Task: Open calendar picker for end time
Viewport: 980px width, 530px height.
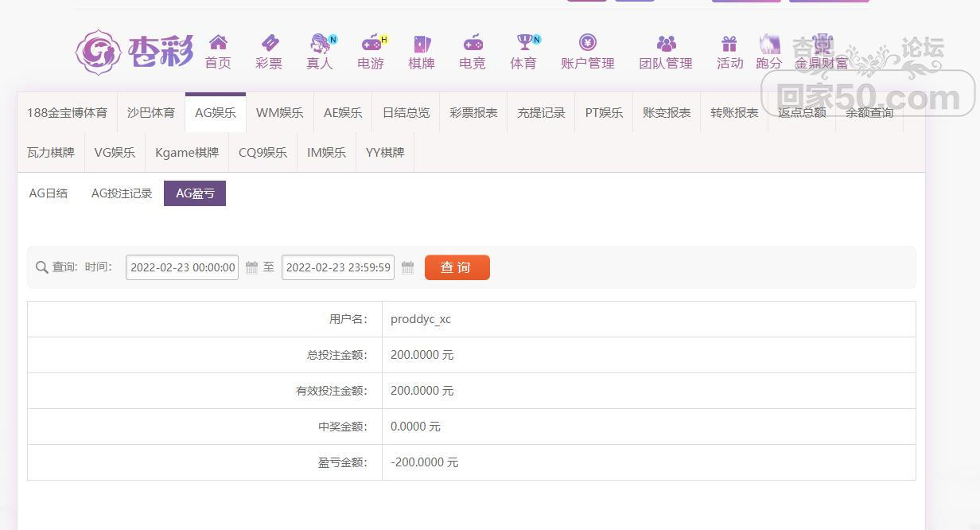Action: [x=407, y=268]
